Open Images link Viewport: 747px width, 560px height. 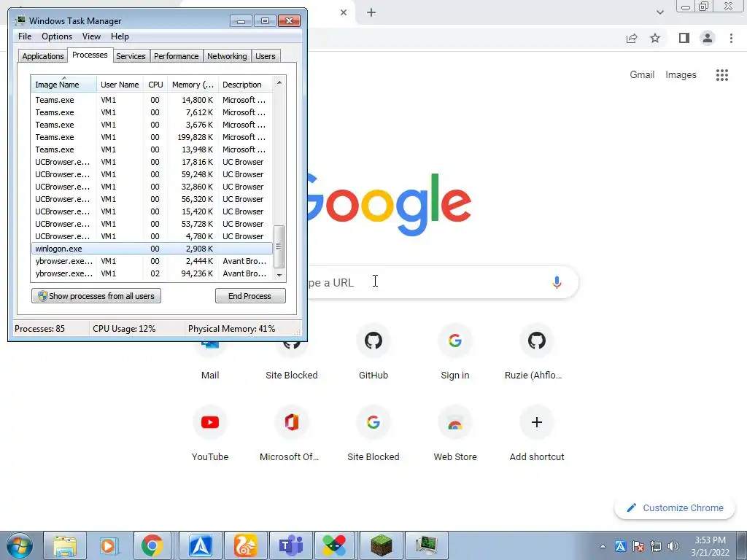681,75
